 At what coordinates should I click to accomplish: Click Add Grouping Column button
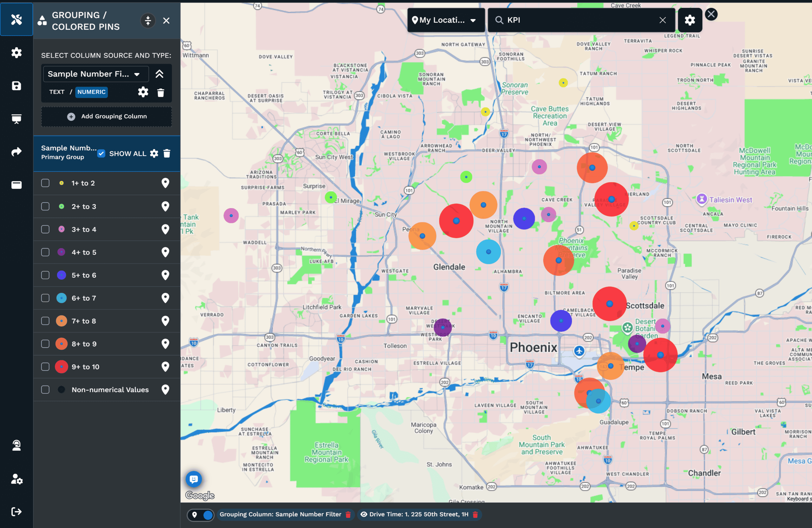(107, 116)
